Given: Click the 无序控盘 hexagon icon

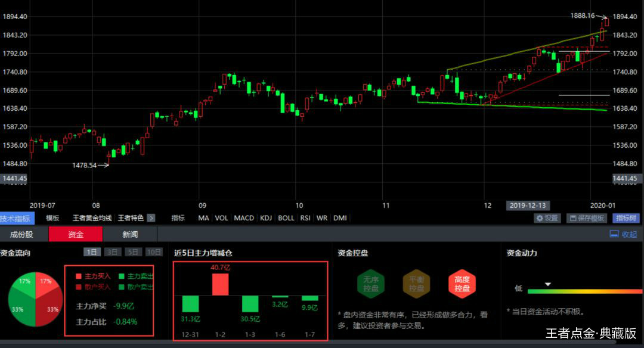Looking at the screenshot, I should [371, 284].
